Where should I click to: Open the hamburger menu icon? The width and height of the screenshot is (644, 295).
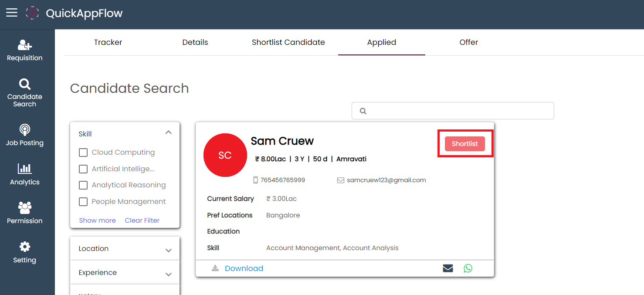(12, 13)
